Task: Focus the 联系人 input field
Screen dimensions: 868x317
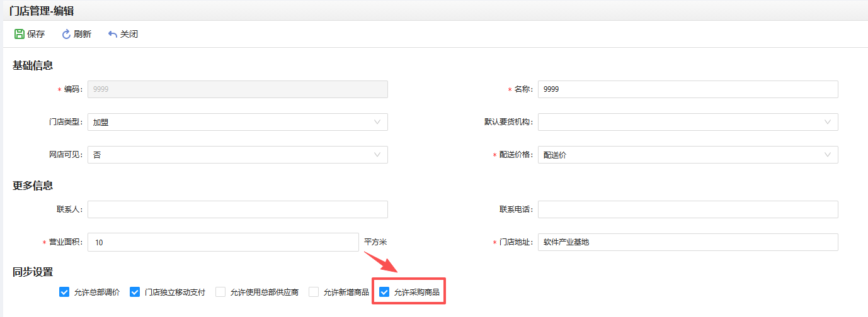Action: 237,209
